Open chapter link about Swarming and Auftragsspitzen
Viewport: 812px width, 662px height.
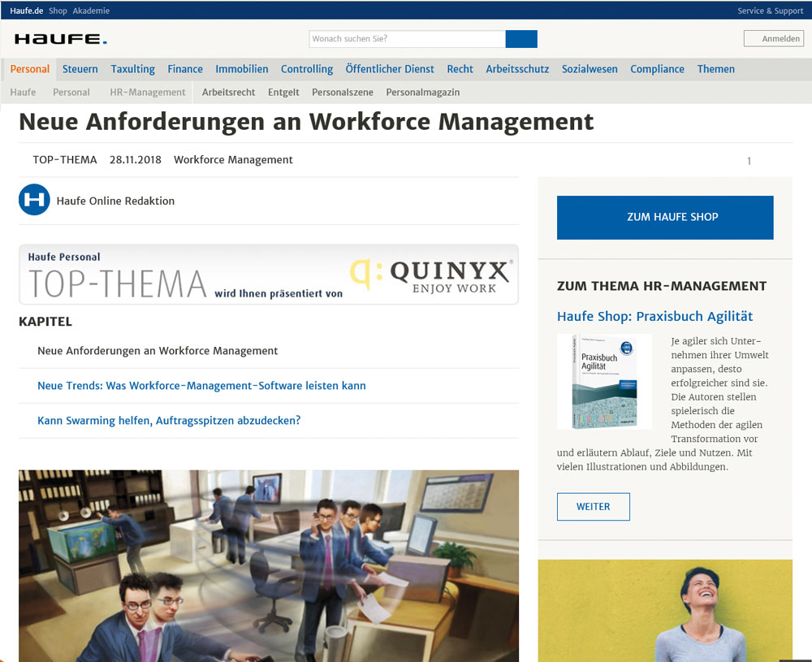pos(169,421)
